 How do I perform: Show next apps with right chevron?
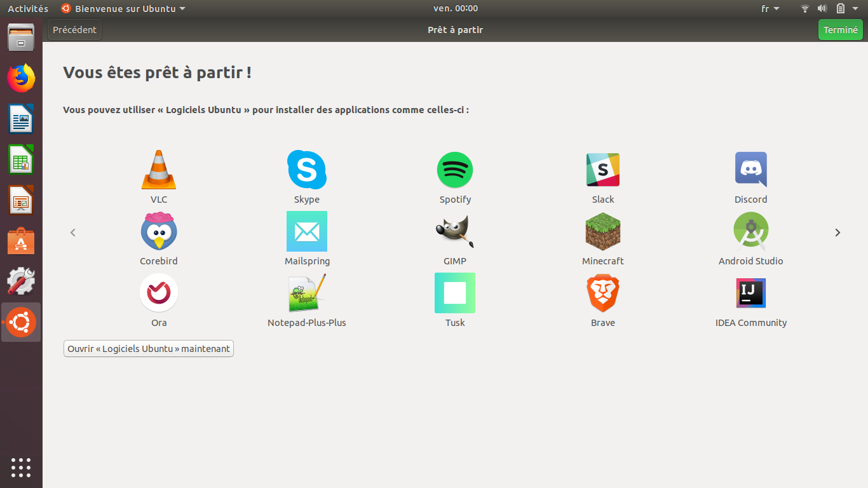click(x=837, y=233)
